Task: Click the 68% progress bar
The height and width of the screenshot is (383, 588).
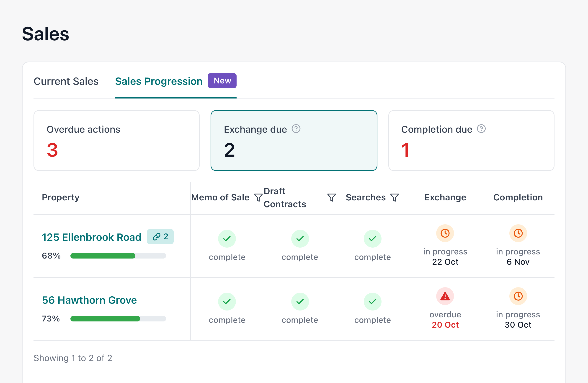Action: click(118, 256)
